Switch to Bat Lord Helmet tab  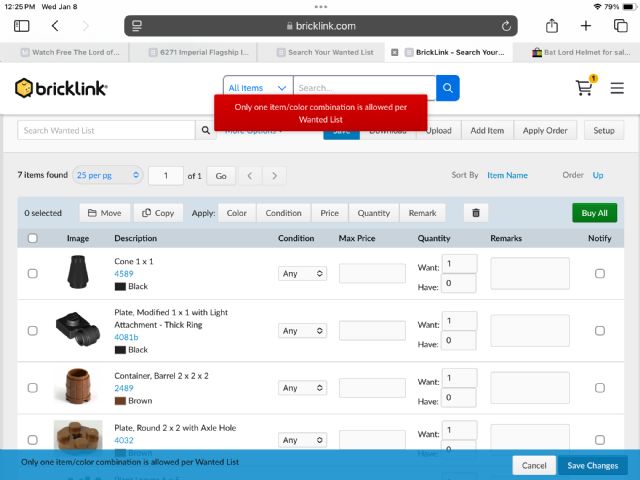coord(578,52)
